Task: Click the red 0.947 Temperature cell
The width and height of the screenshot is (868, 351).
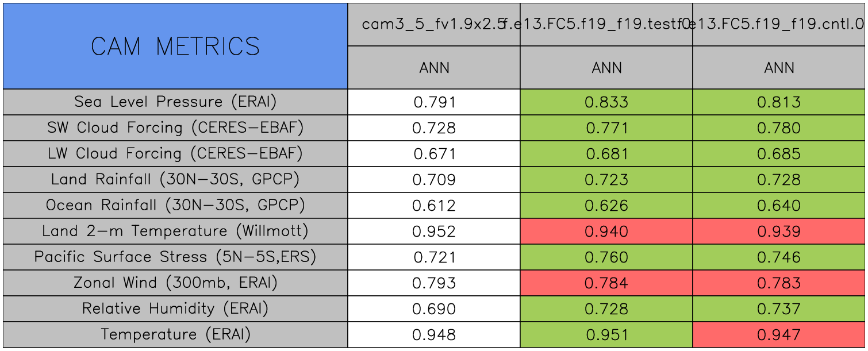Action: click(779, 335)
